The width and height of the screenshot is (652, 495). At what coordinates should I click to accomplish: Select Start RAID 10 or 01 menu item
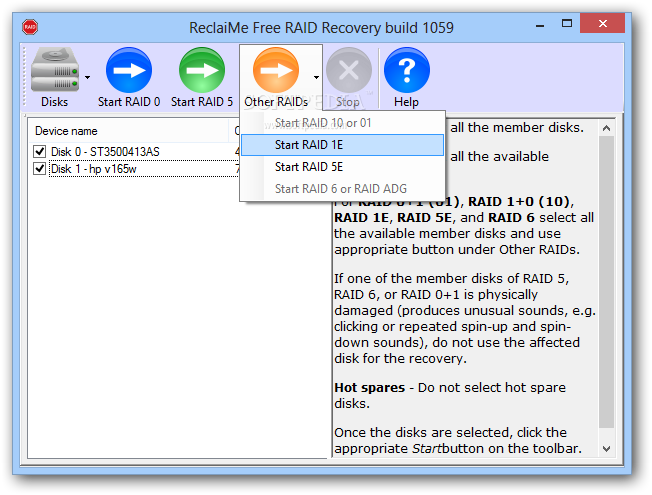click(x=343, y=123)
